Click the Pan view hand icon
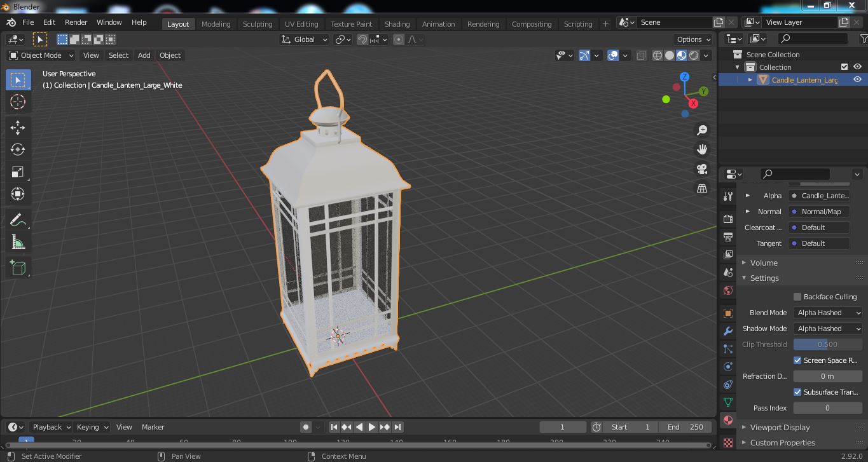868x462 pixels. click(x=702, y=149)
